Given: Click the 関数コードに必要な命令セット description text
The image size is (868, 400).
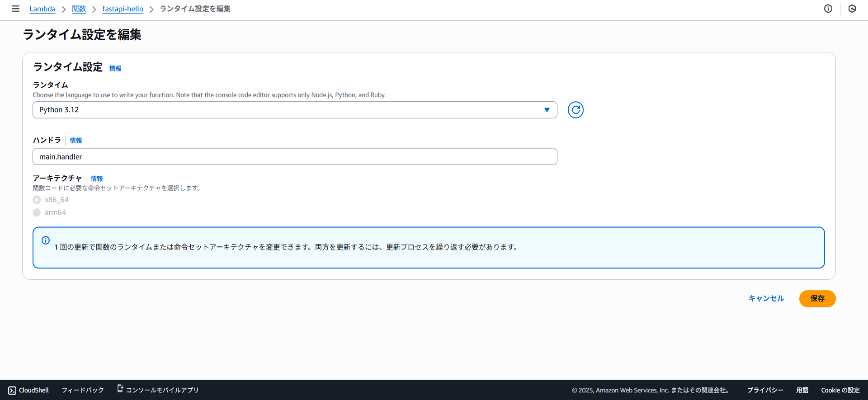Looking at the screenshot, I should click(x=117, y=188).
